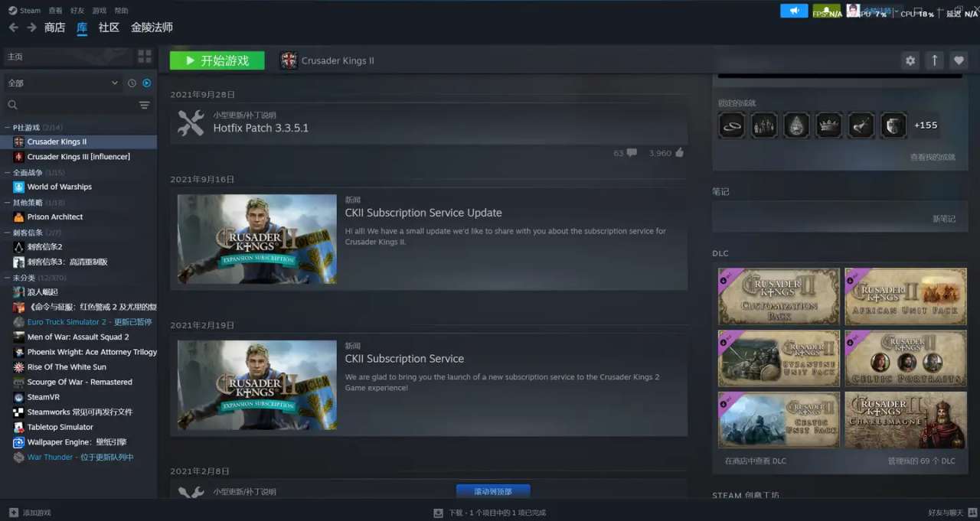Click the gem drop achievement icon
The image size is (980, 521).
pos(796,125)
